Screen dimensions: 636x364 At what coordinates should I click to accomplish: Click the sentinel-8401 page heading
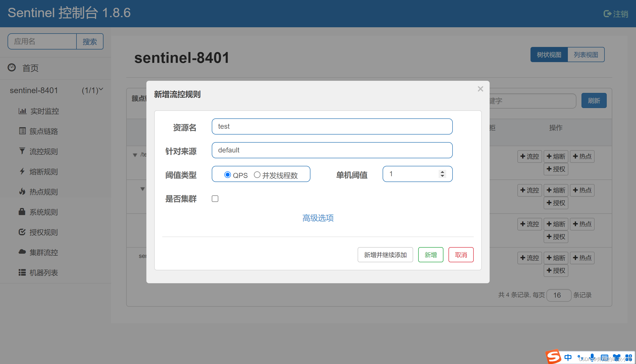tap(182, 58)
